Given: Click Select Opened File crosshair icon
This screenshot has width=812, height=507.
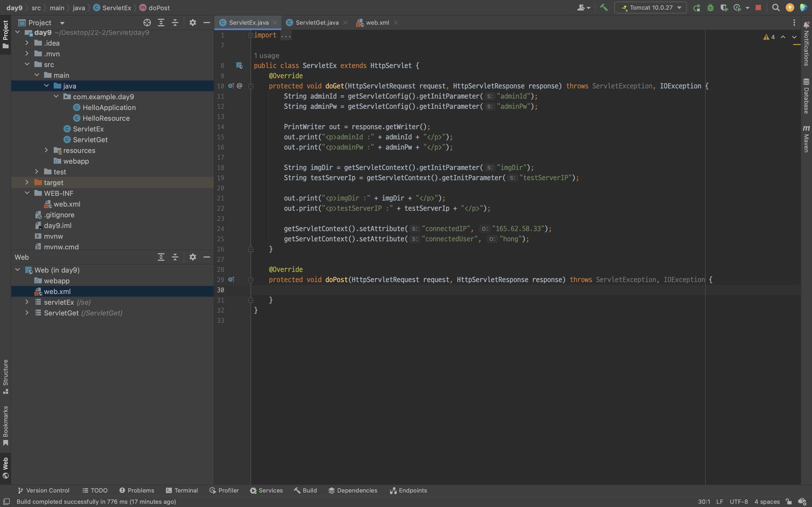Looking at the screenshot, I should pos(147,23).
